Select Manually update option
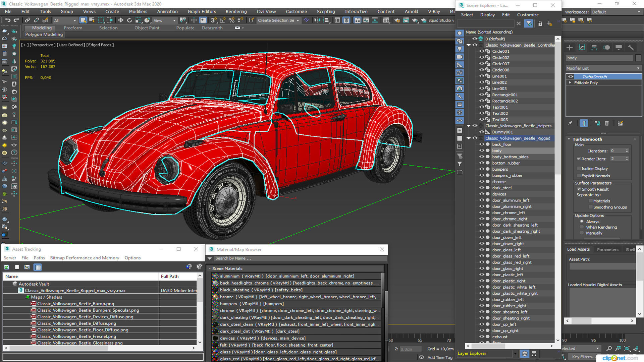The width and height of the screenshot is (644, 362). 582,233
